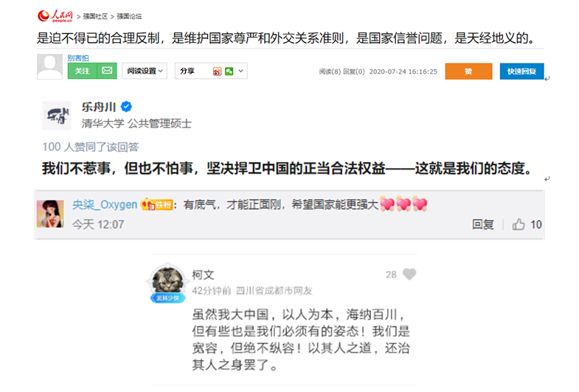Go to 强国论坛 breadcrumb

click(129, 16)
